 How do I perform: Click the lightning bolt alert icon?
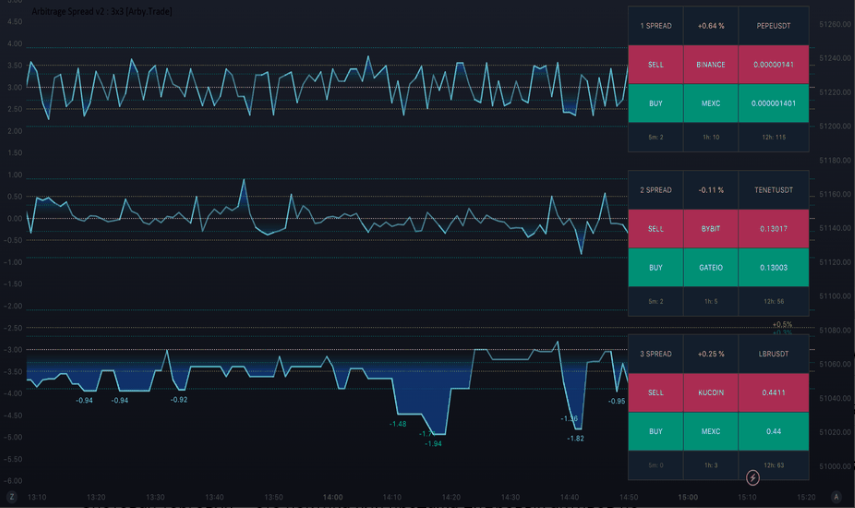[x=752, y=478]
